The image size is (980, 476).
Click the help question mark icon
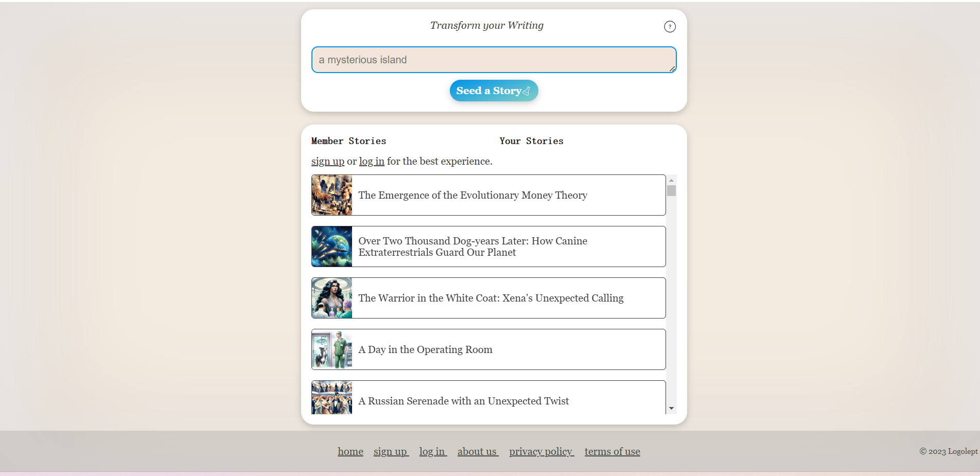click(x=670, y=27)
